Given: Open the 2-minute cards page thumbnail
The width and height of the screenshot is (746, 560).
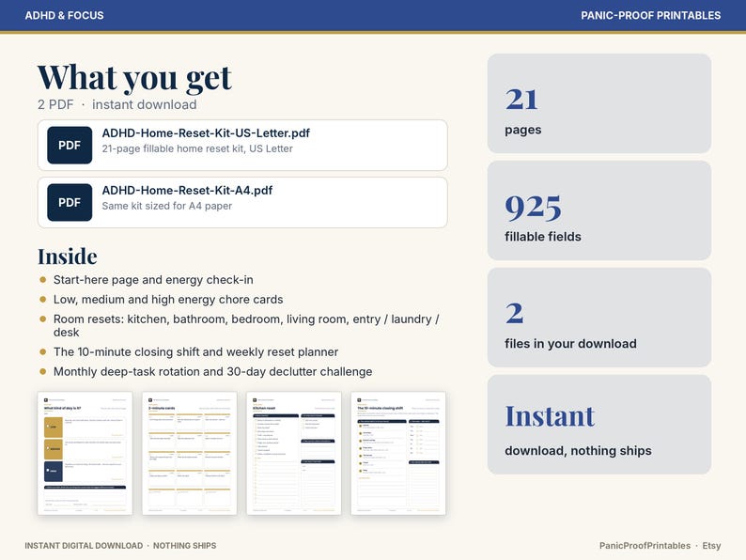Looking at the screenshot, I should click(190, 454).
